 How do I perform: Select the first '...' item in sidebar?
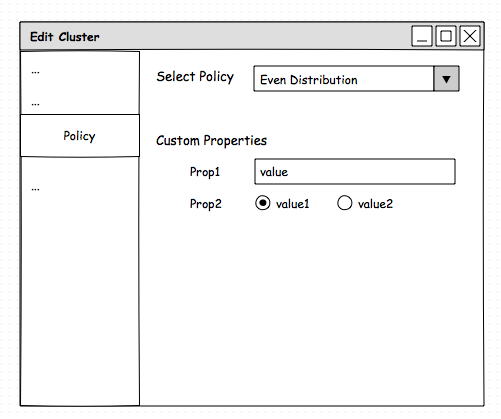(x=35, y=72)
